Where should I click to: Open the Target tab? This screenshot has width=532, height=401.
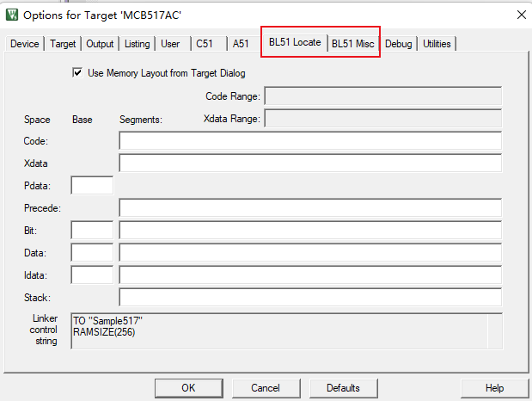[63, 44]
